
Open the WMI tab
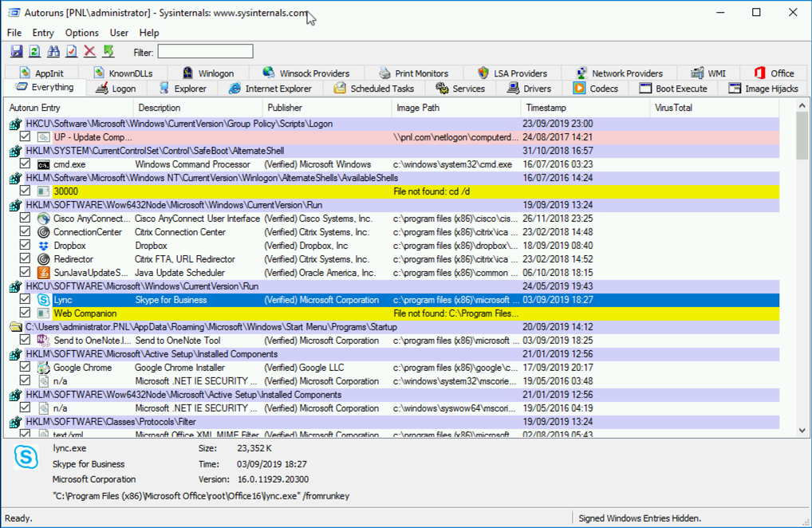[708, 73]
